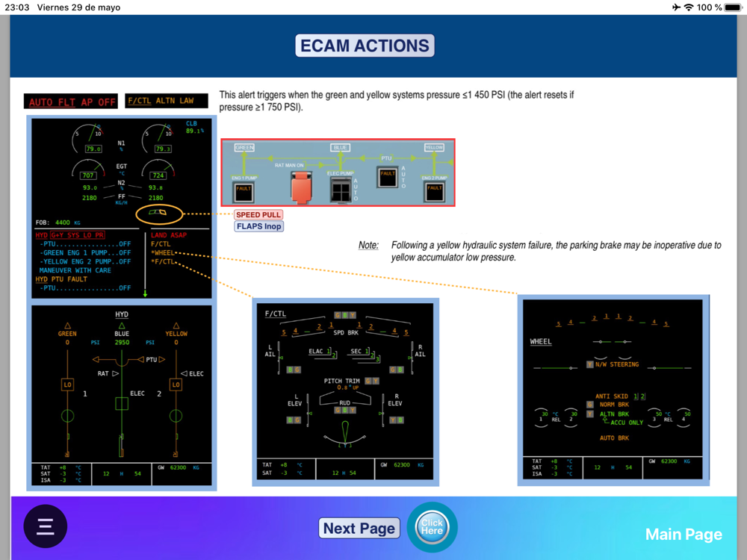Click the AUTO BRK indication

tap(614, 438)
